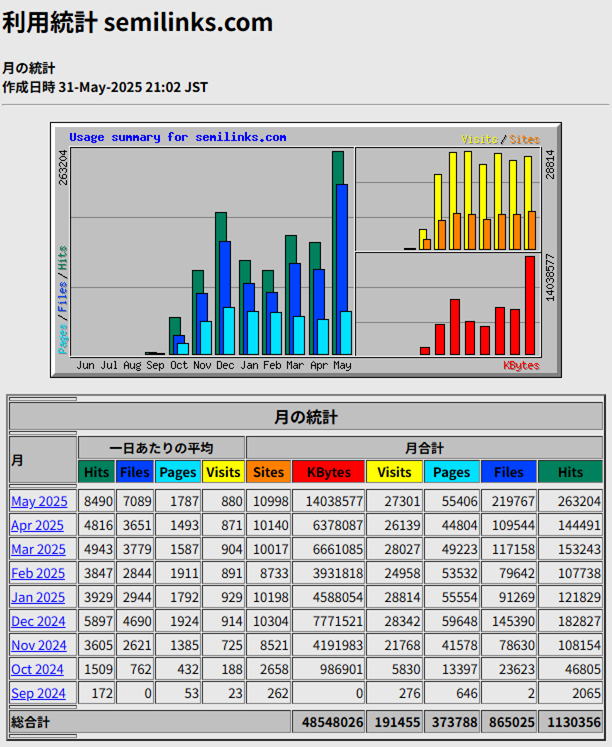Click the yellow Visits header under monthly totals
612x747 pixels.
click(x=394, y=472)
